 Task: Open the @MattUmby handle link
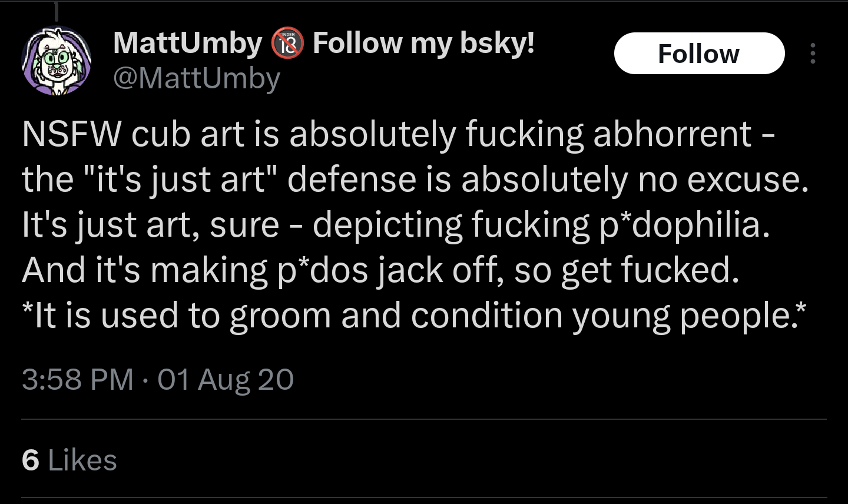(196, 78)
